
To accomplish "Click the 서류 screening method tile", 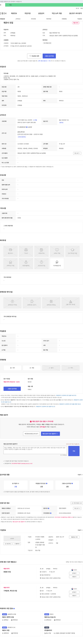I will click(x=12, y=368).
